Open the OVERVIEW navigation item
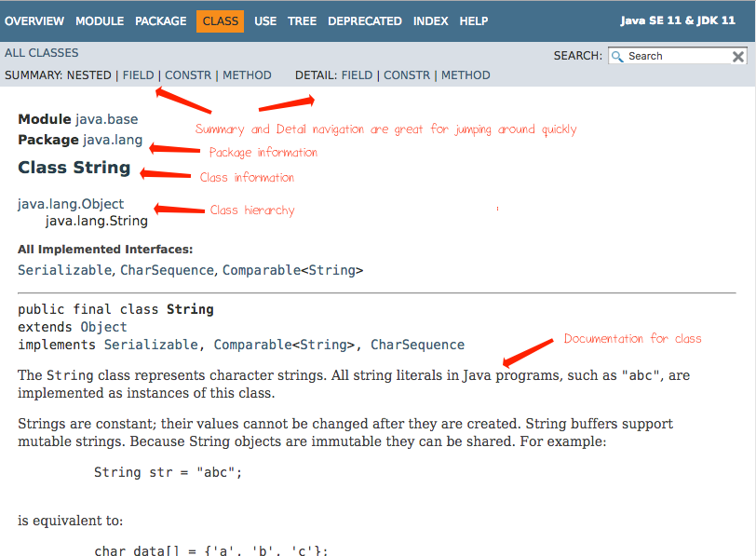 [x=34, y=20]
